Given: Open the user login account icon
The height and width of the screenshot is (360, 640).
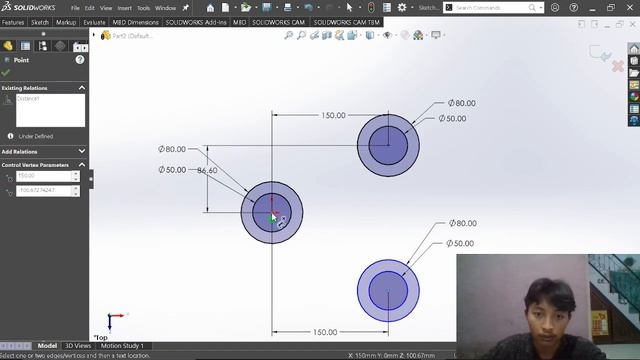Looking at the screenshot, I should point(555,7).
